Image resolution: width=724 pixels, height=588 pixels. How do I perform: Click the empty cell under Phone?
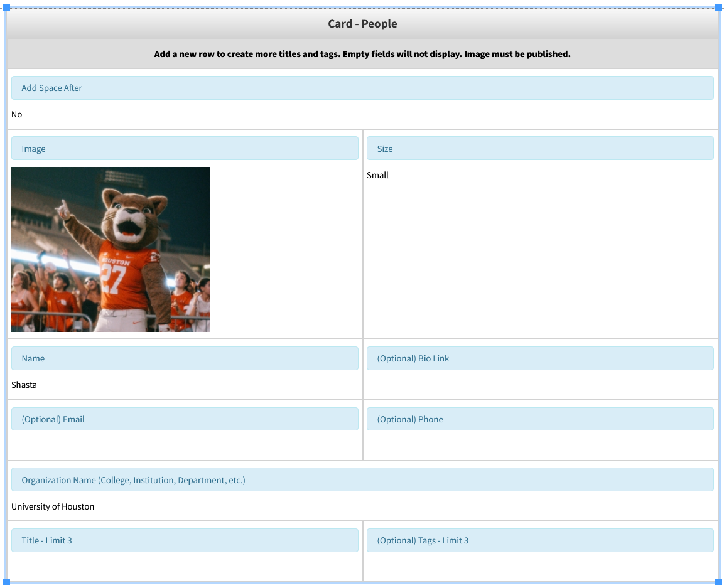(540, 446)
